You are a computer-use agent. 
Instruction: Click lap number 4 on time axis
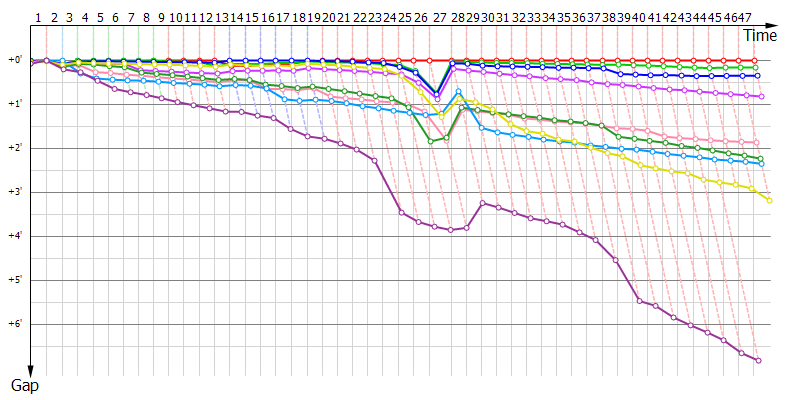(85, 18)
